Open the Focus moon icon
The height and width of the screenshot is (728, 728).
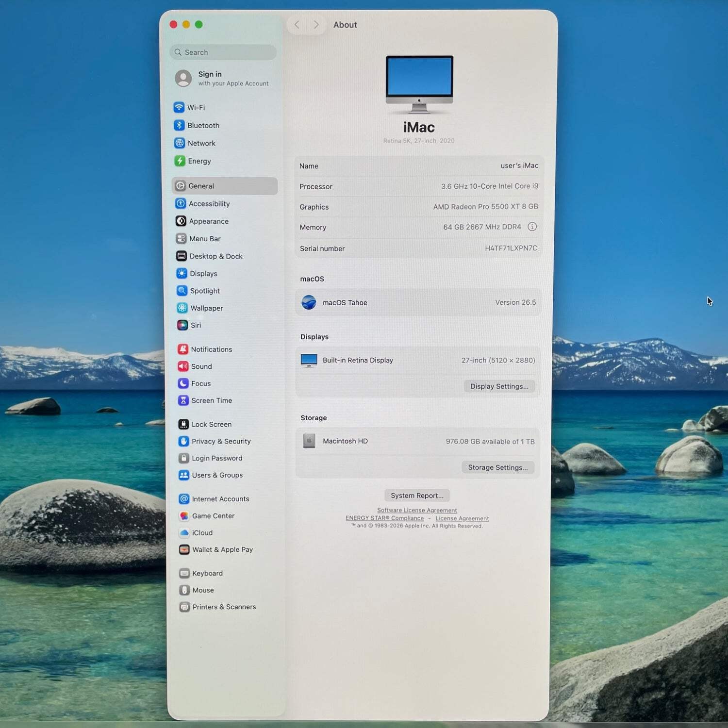[x=183, y=383]
